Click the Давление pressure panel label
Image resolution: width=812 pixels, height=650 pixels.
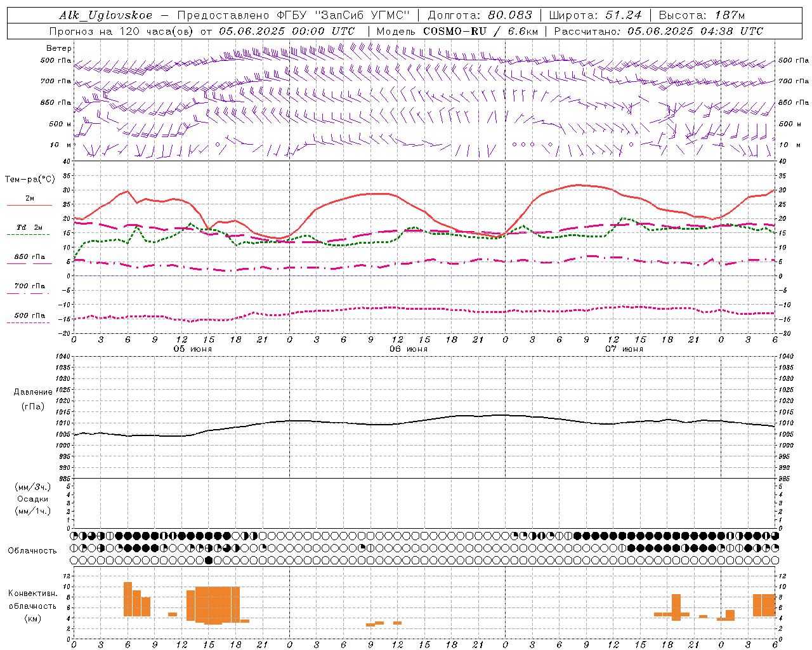coord(33,392)
